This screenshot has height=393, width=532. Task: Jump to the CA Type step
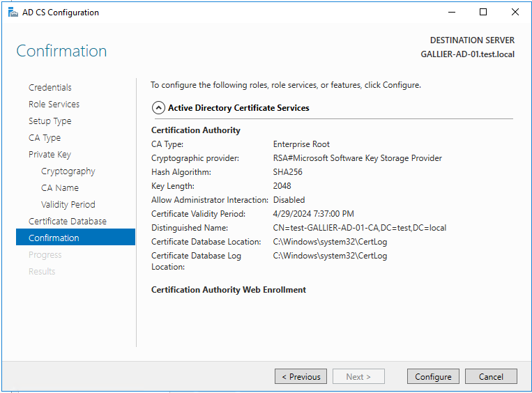pos(45,138)
